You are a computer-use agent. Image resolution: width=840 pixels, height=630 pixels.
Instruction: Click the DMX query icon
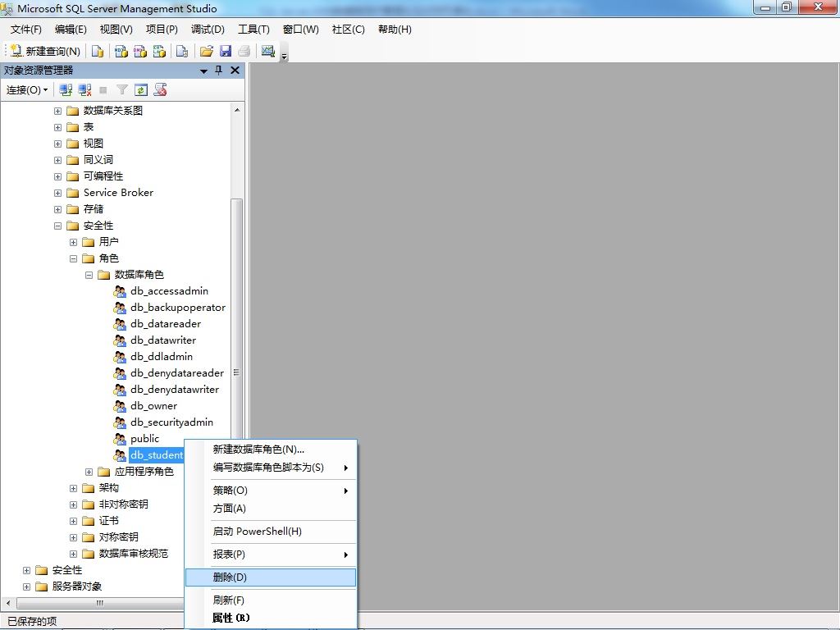click(x=140, y=51)
